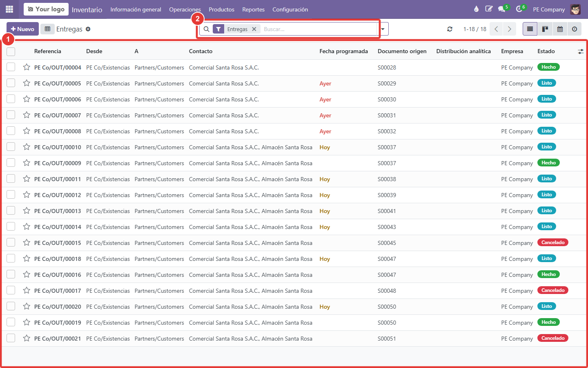Remove the Entregas filter tag

coord(254,29)
